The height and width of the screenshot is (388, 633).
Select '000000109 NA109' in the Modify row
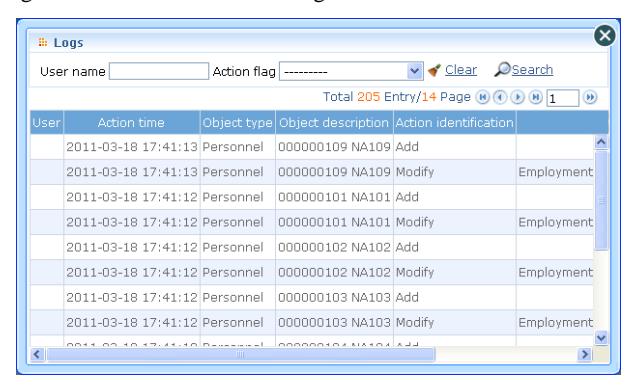[x=334, y=172]
